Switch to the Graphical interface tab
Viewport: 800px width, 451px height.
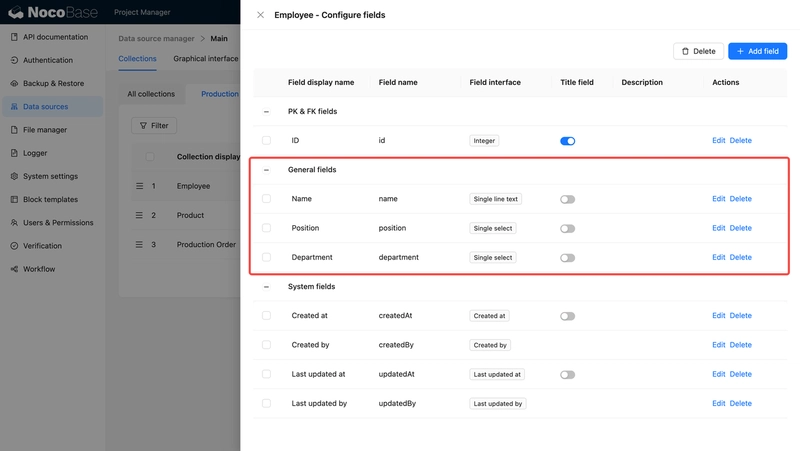tap(205, 59)
